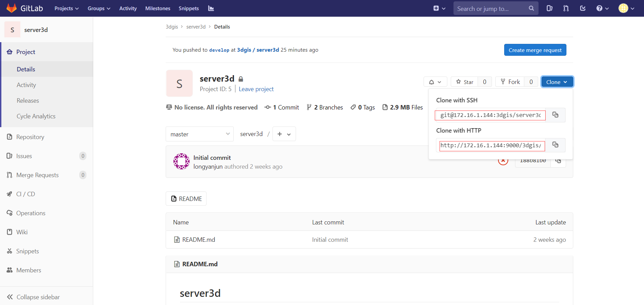This screenshot has height=305, width=644.
Task: Click the search magnifier icon
Action: (531, 8)
